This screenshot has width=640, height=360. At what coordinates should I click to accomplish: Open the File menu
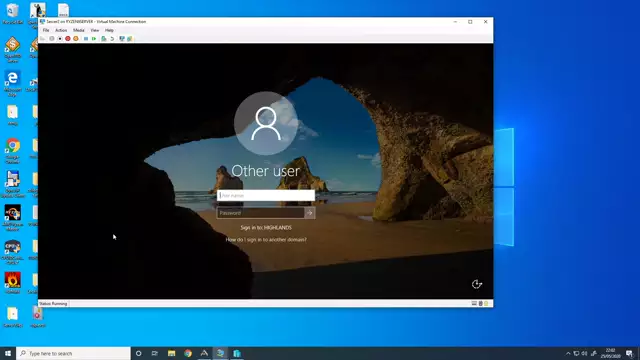click(x=46, y=30)
